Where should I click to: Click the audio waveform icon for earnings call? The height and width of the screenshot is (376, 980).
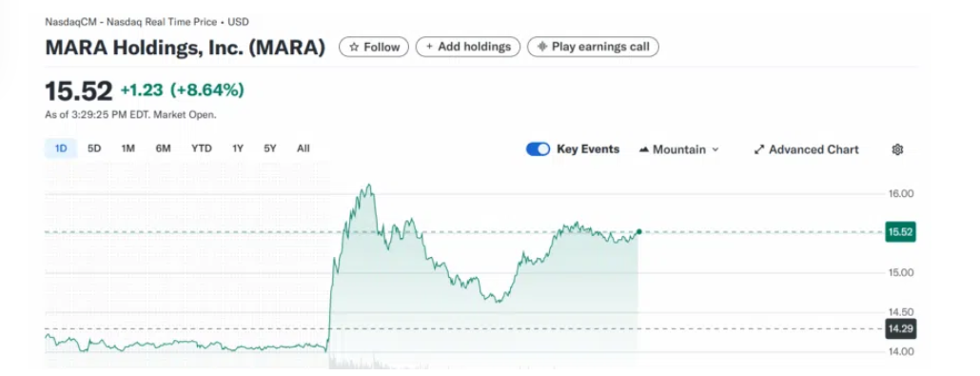coord(542,47)
